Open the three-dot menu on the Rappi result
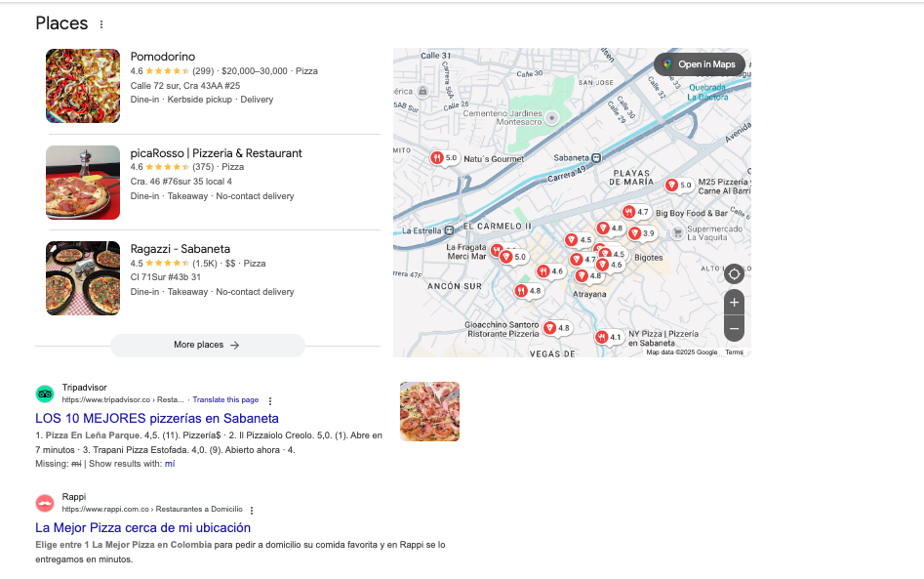 point(252,511)
